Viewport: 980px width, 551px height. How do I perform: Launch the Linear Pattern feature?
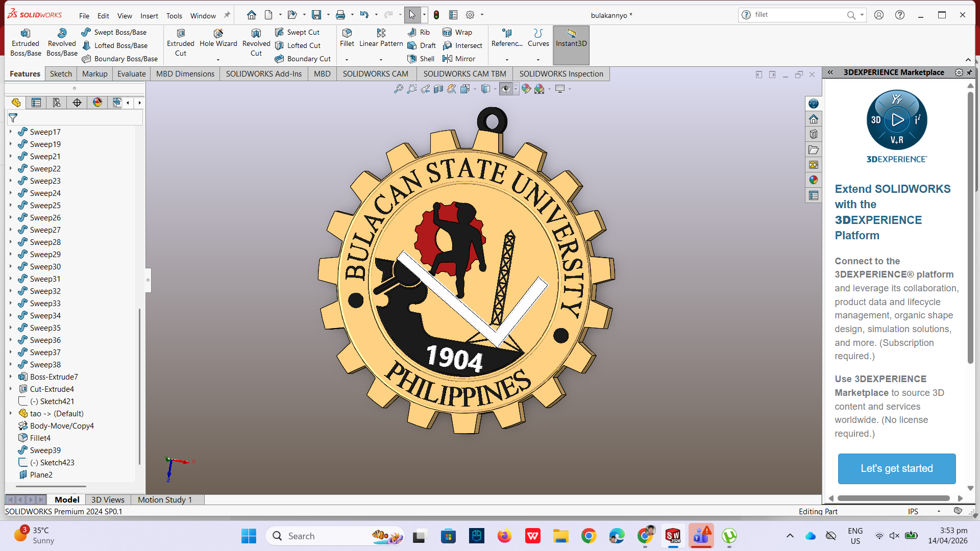381,38
